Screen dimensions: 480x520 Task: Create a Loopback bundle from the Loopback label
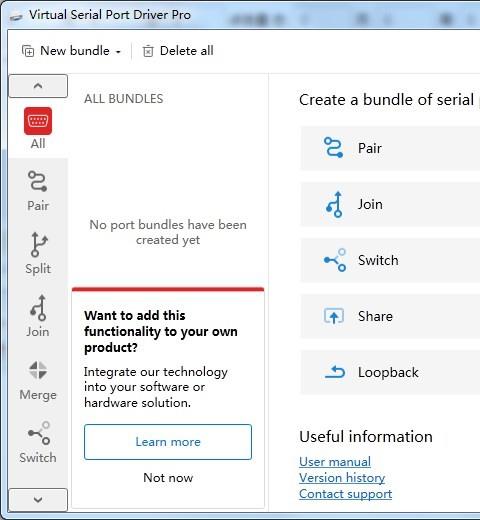pos(388,372)
